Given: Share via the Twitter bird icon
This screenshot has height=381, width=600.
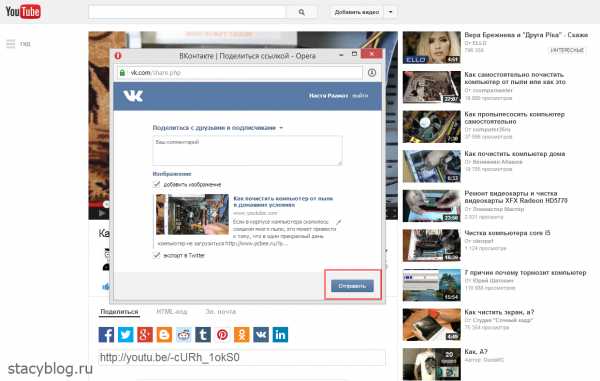Looking at the screenshot, I should coord(125,335).
